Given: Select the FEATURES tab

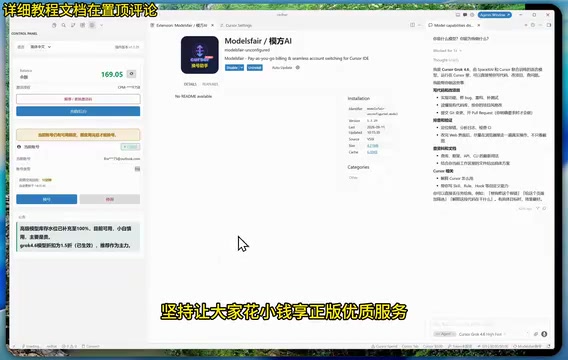Looking at the screenshot, I should (x=210, y=84).
